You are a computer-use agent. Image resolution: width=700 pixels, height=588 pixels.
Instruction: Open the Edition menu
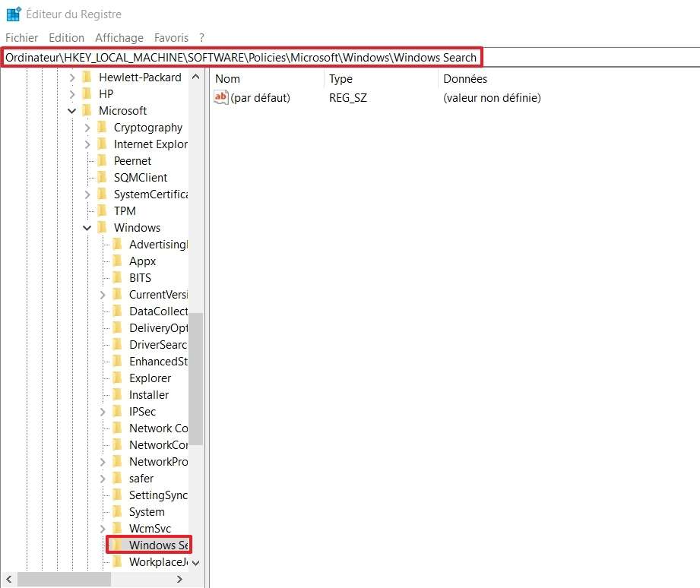[x=67, y=38]
